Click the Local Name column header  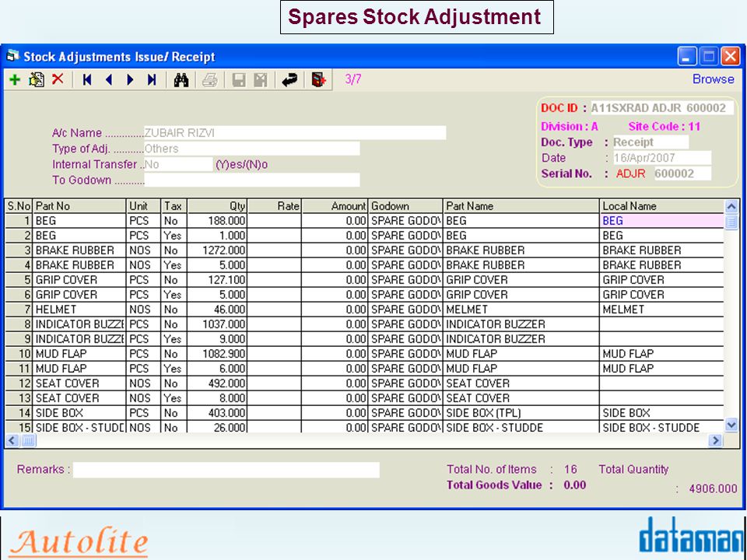pos(661,206)
